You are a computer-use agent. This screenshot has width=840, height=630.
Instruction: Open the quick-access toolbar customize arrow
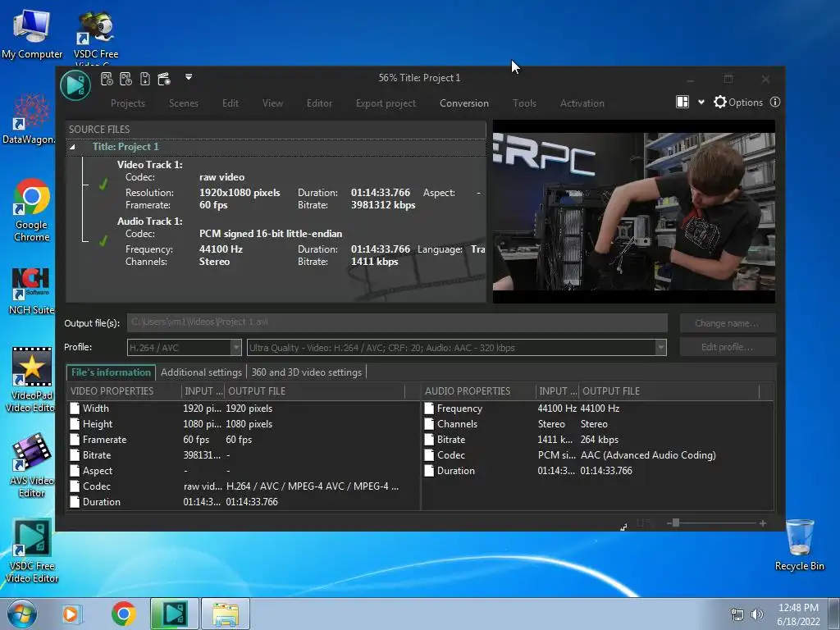[189, 77]
